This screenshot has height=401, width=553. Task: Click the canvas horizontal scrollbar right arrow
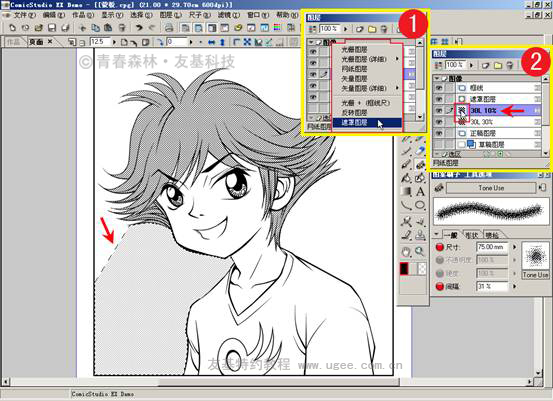click(x=530, y=382)
